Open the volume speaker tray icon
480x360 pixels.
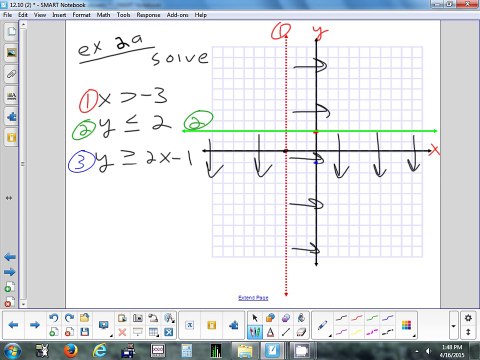428,351
